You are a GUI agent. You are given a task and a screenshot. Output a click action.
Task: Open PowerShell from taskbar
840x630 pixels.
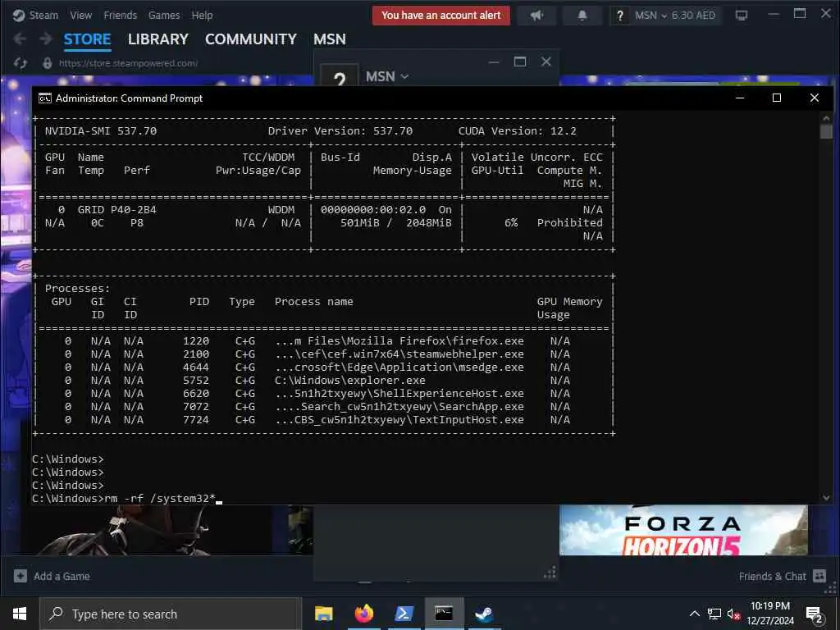tap(404, 614)
